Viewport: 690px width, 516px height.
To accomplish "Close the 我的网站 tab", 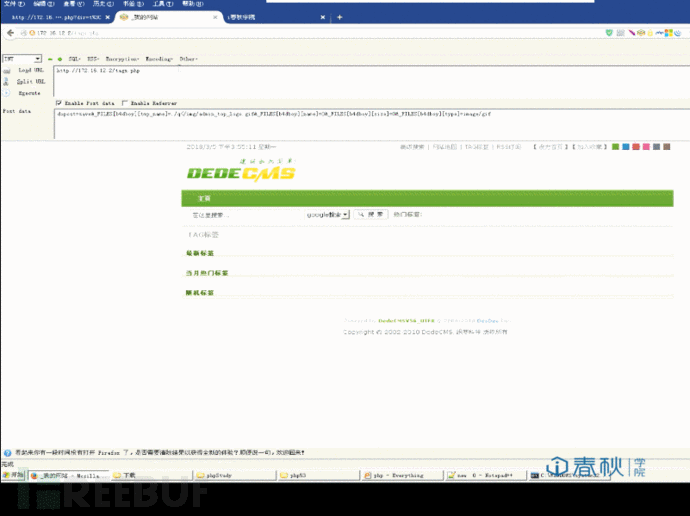I will [x=215, y=17].
